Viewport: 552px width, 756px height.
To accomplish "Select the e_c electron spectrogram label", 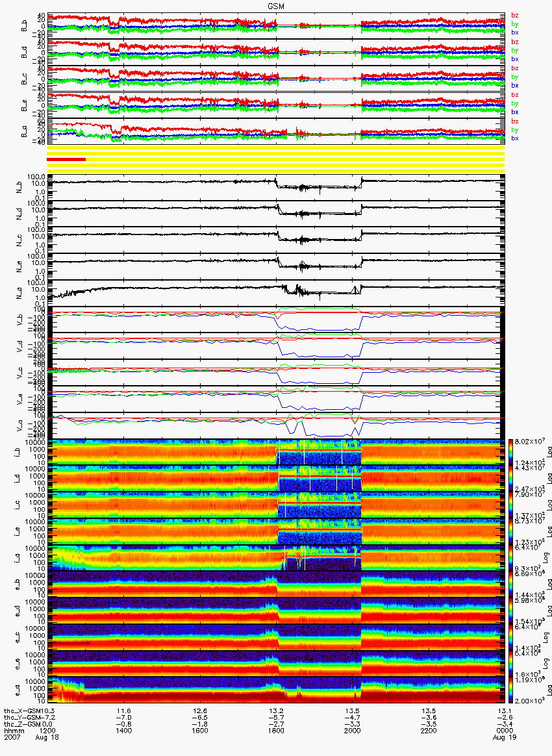I will [18, 637].
